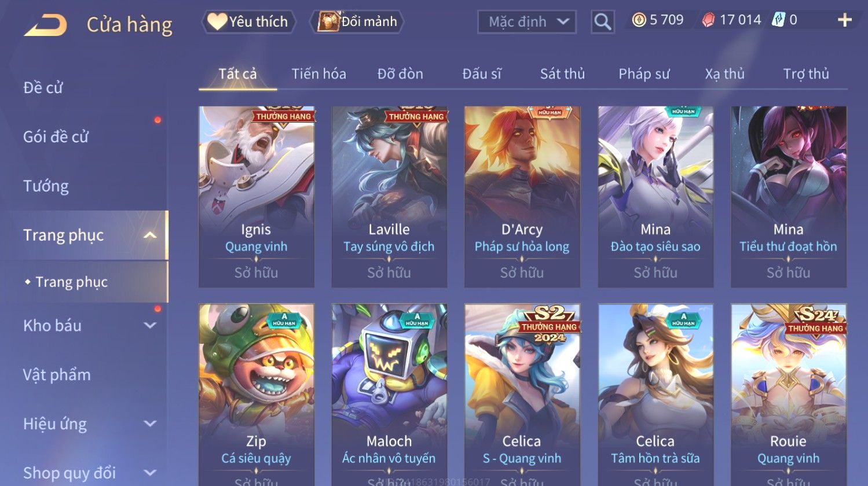Viewport: 868px width, 486px height.
Task: Open Gói đề cử in sidebar
Action: (56, 137)
